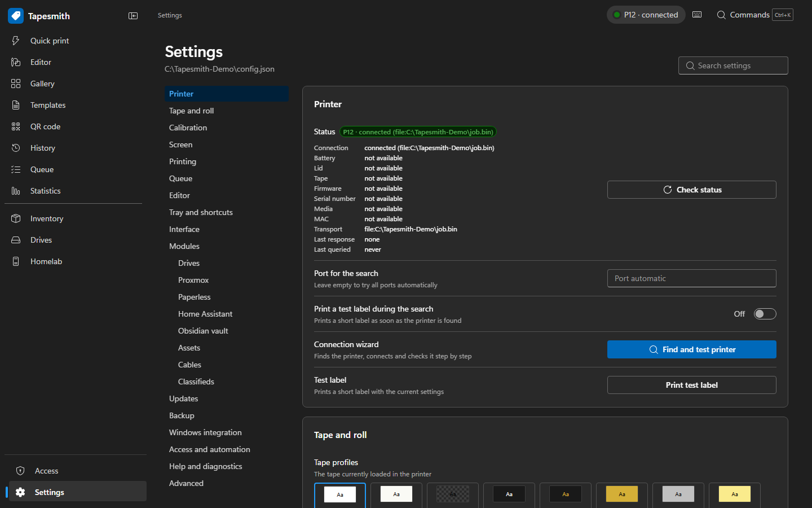
Task: Select the Modules settings group
Action: click(x=227, y=246)
